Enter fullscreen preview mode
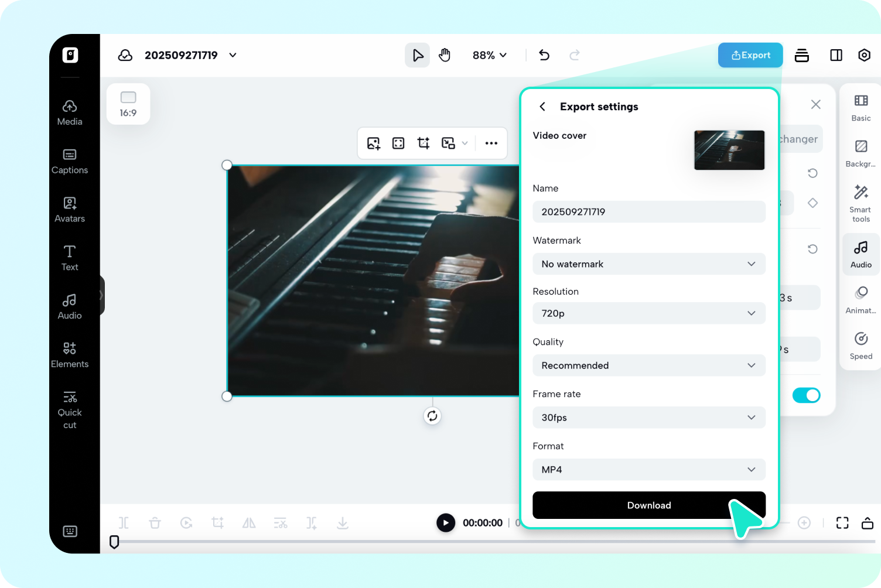The width and height of the screenshot is (881, 588). click(x=842, y=523)
